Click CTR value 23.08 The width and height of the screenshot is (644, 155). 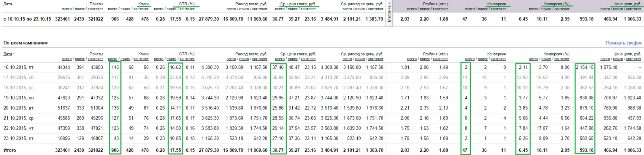(x=175, y=77)
